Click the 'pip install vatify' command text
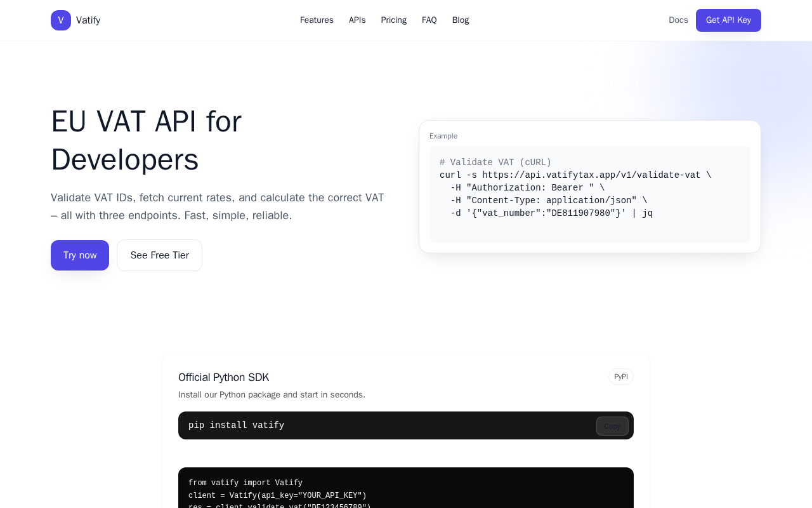The height and width of the screenshot is (508, 812). pyautogui.click(x=236, y=425)
